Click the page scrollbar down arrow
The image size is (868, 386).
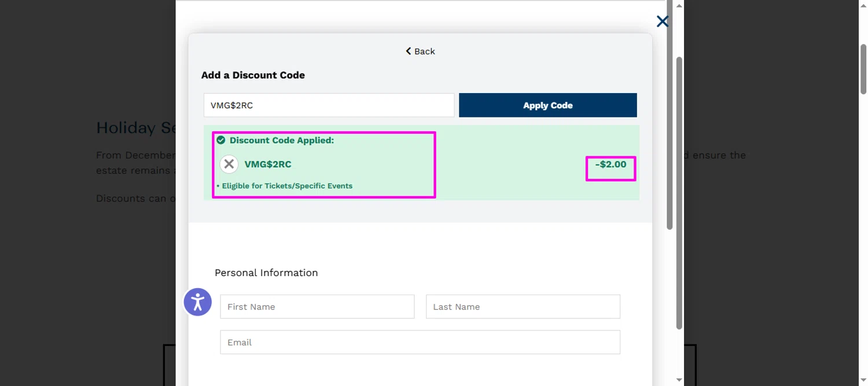[x=863, y=381]
